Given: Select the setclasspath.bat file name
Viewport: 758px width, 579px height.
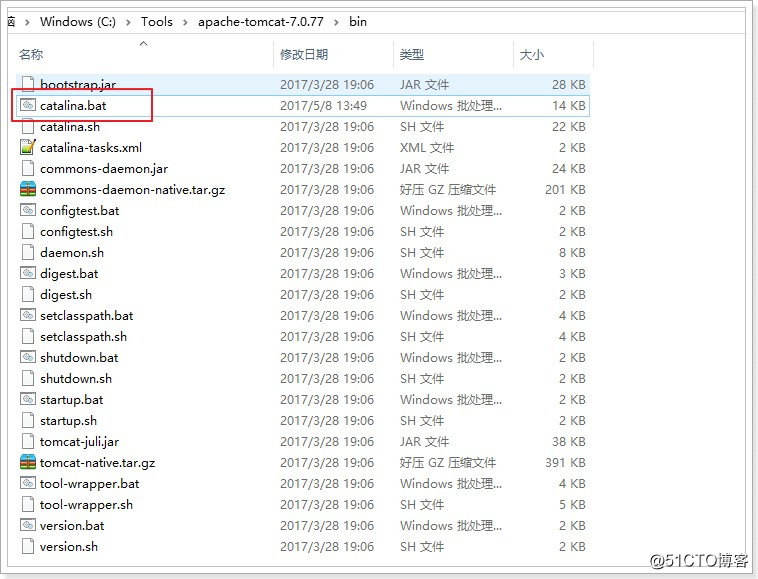Looking at the screenshot, I should coord(87,316).
